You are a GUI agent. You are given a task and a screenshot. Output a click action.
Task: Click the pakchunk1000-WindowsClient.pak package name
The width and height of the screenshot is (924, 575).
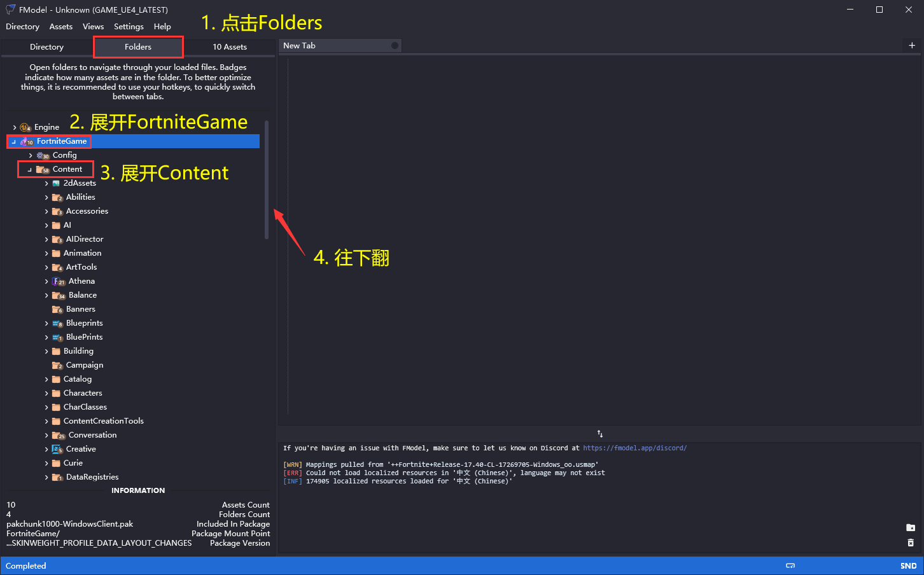70,524
